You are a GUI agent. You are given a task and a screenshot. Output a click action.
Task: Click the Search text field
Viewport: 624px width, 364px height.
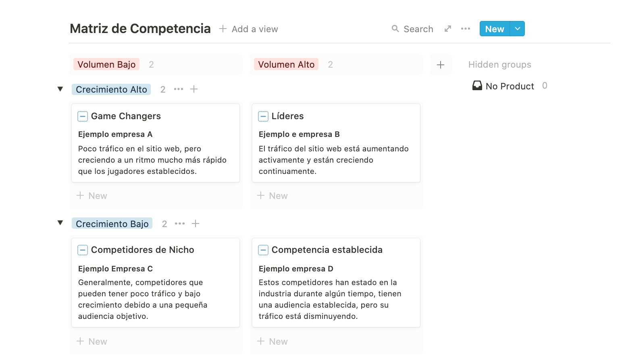tap(418, 29)
